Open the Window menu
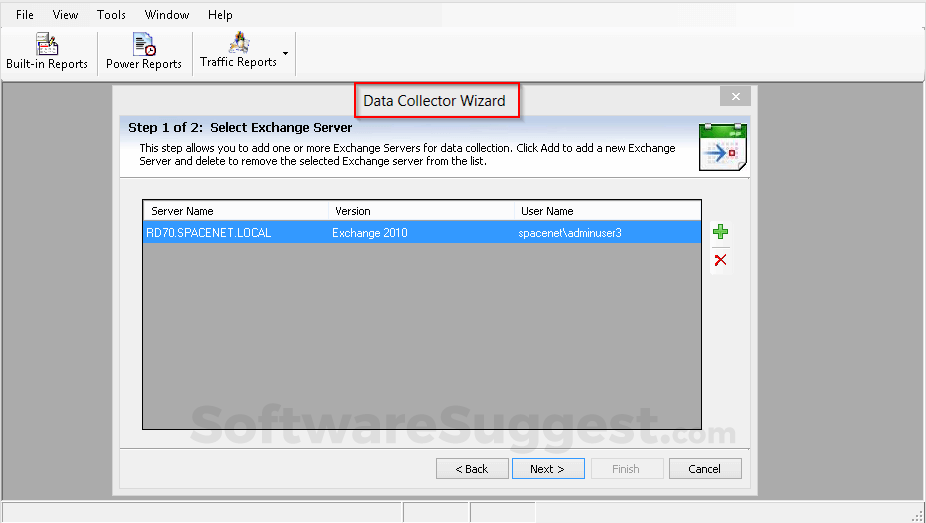 [x=167, y=15]
